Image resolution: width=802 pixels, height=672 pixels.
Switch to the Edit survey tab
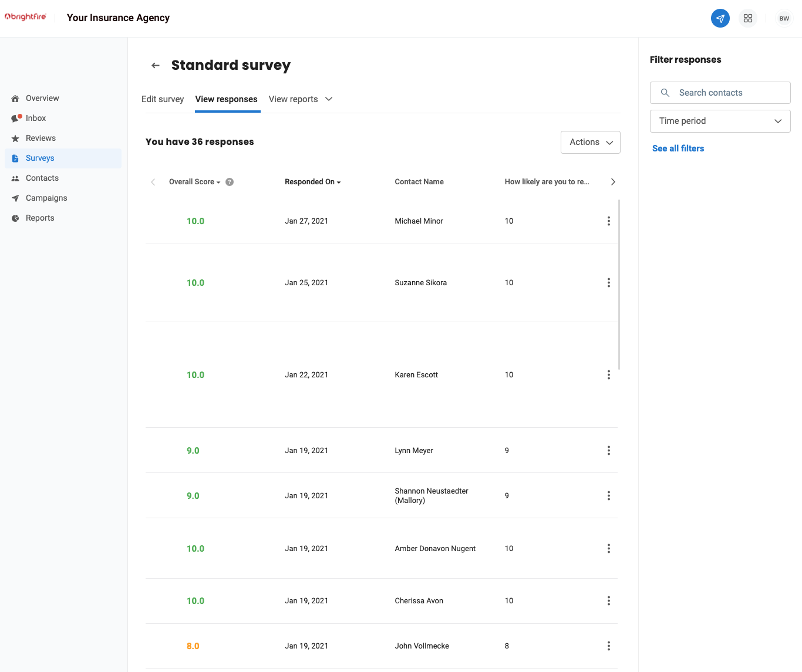click(x=163, y=99)
